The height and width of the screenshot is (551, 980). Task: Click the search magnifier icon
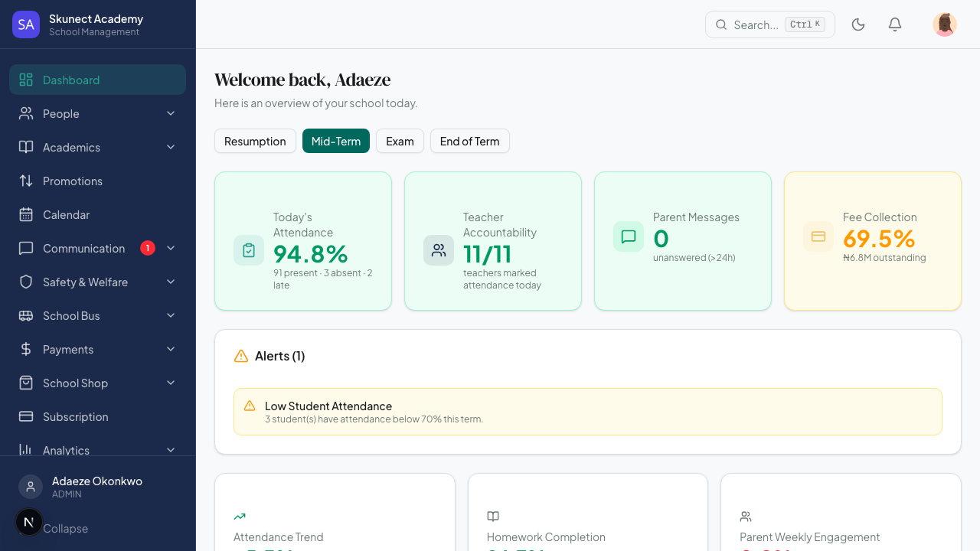click(721, 24)
